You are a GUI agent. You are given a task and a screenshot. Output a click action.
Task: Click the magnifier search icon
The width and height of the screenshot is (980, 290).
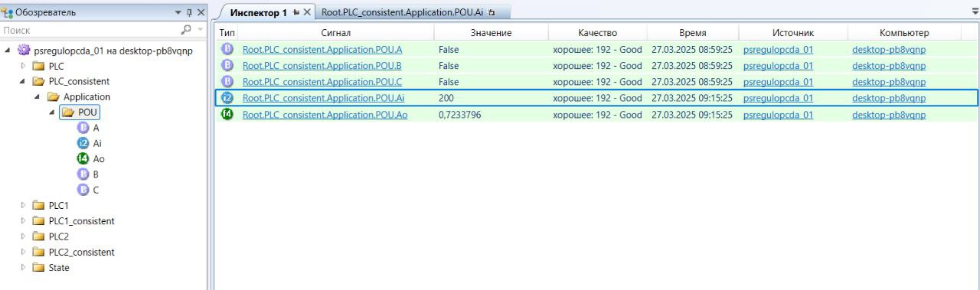coord(186,31)
